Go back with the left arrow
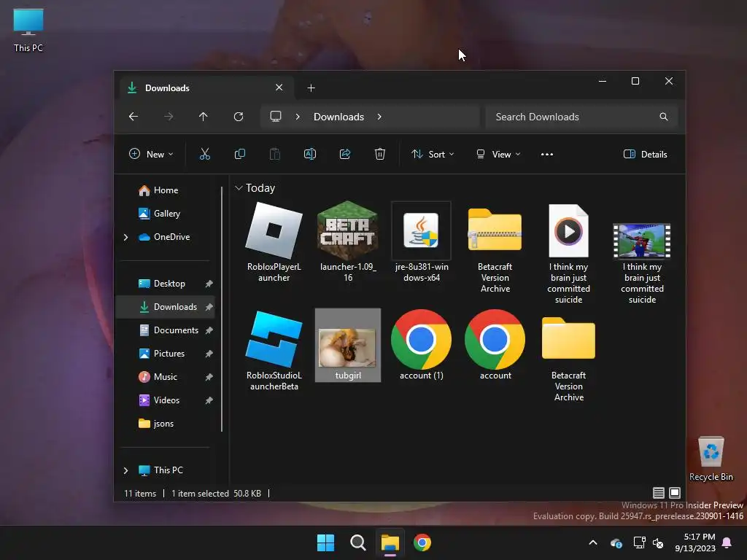 133,117
